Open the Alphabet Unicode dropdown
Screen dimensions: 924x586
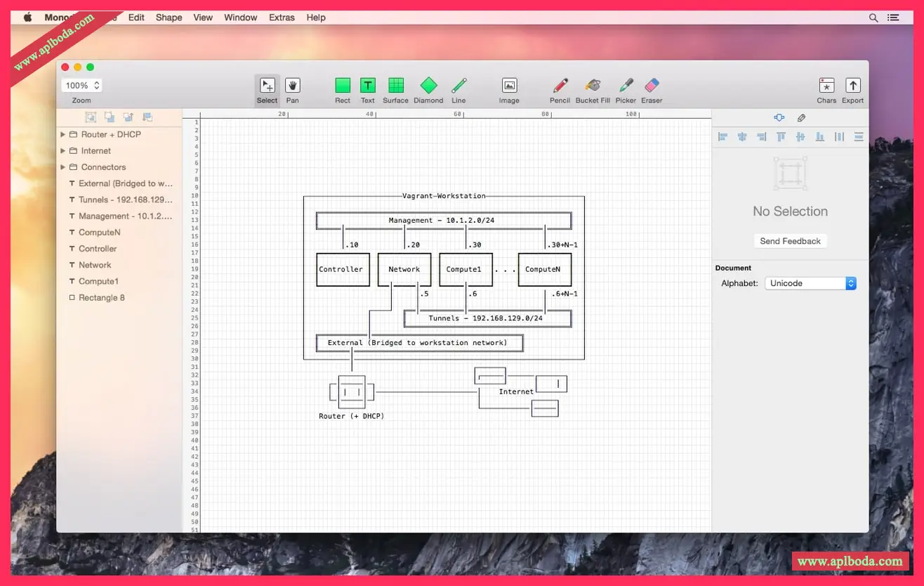point(810,283)
